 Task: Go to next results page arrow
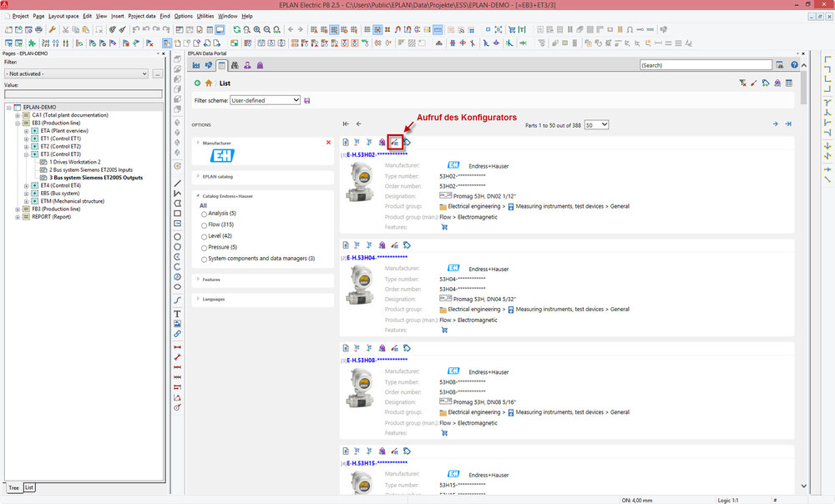click(776, 124)
